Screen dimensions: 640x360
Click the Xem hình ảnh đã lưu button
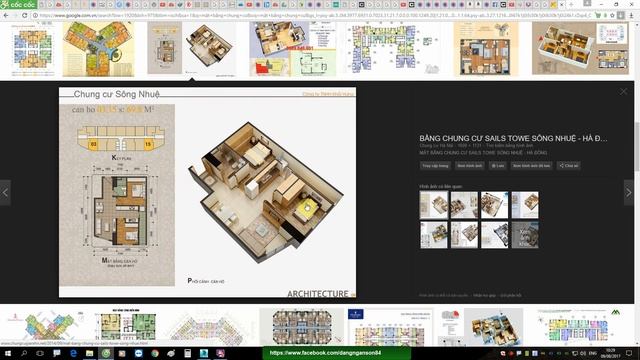pos(531,166)
